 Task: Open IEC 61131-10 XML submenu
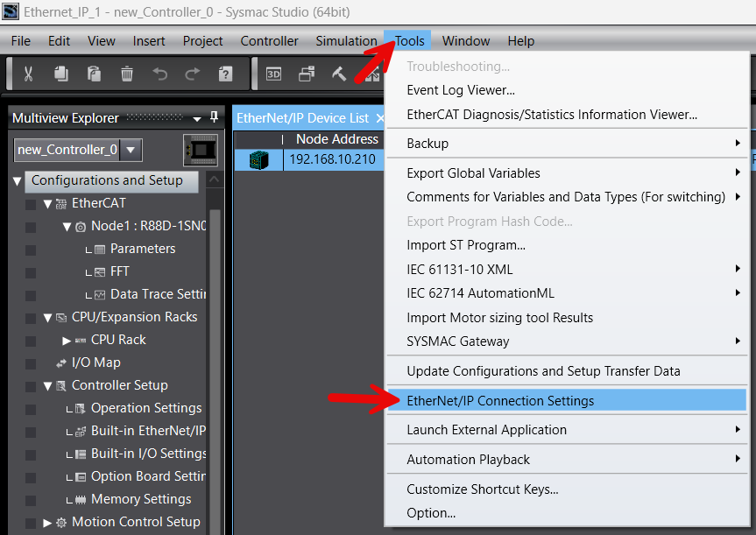(567, 270)
